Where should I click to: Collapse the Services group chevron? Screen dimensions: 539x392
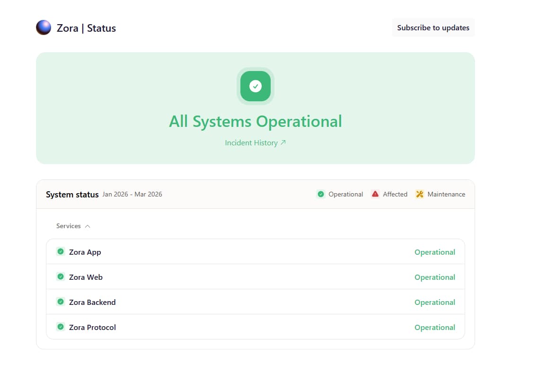click(88, 226)
